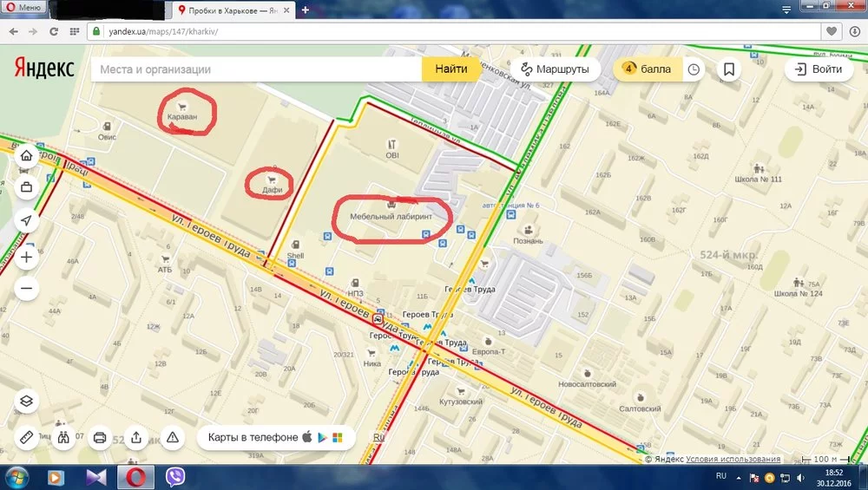Open the traffic forecast clock icon

point(694,69)
